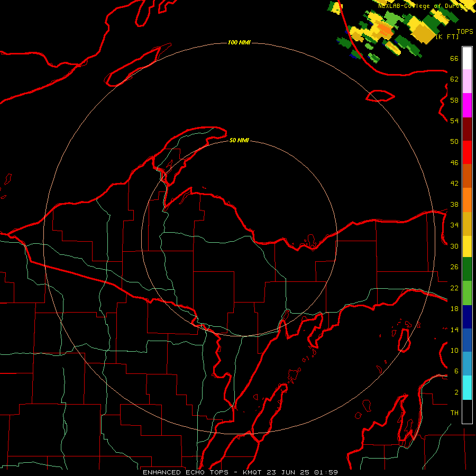Image resolution: width=476 pixels, height=476 pixels.
Task: Click the TOPS legend title
Action: [x=465, y=32]
